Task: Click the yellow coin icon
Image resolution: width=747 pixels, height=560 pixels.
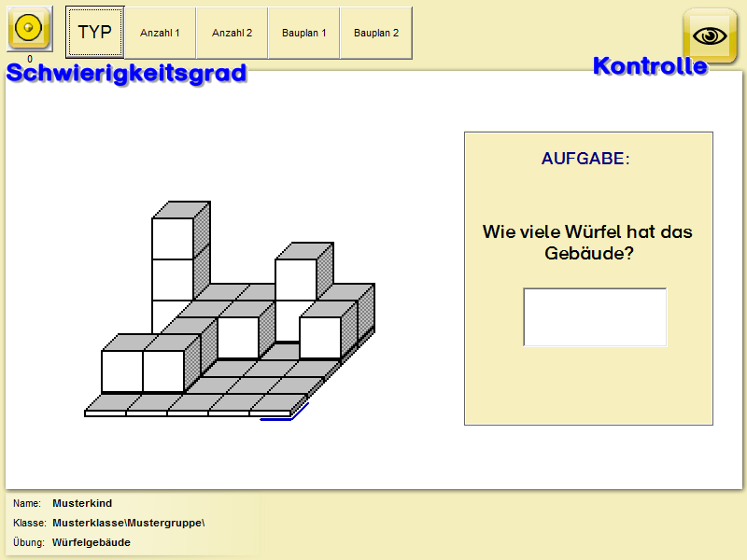Action: pyautogui.click(x=29, y=30)
